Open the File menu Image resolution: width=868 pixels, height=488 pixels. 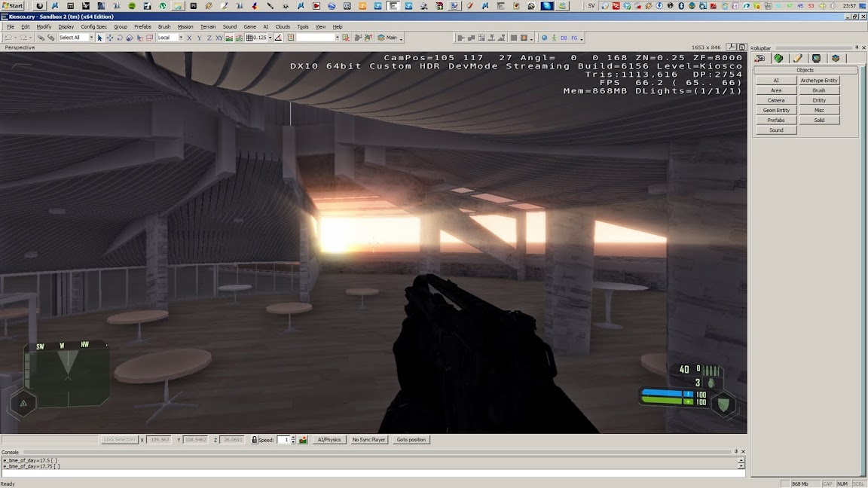[x=11, y=26]
